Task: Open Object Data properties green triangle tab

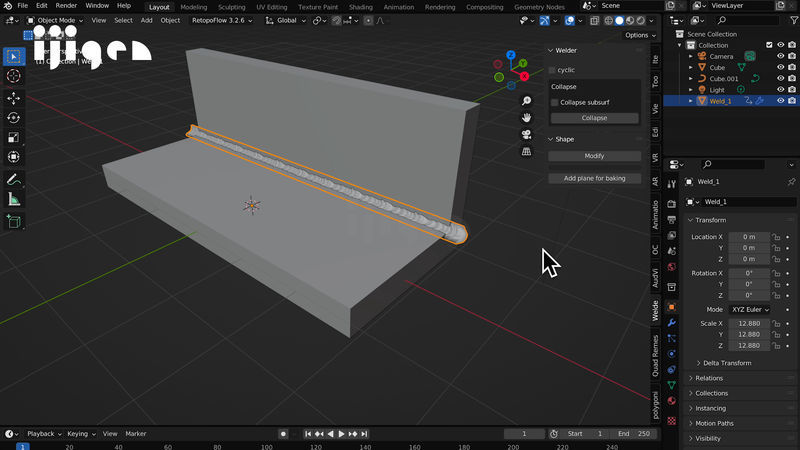Action: [x=672, y=385]
